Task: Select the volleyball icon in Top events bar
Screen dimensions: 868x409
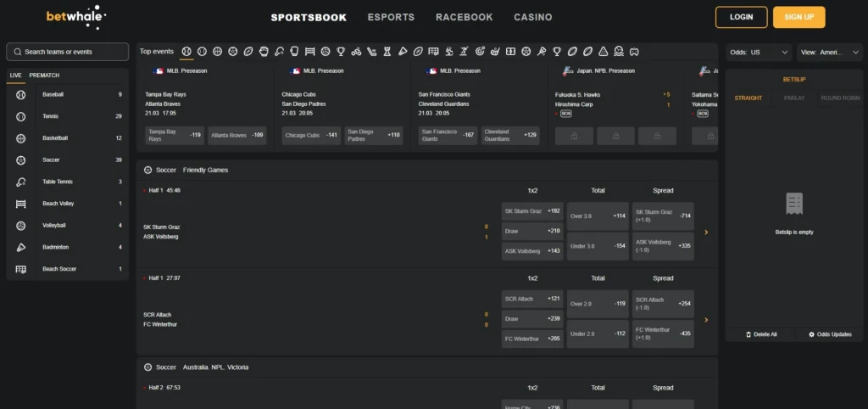Action: (x=325, y=52)
